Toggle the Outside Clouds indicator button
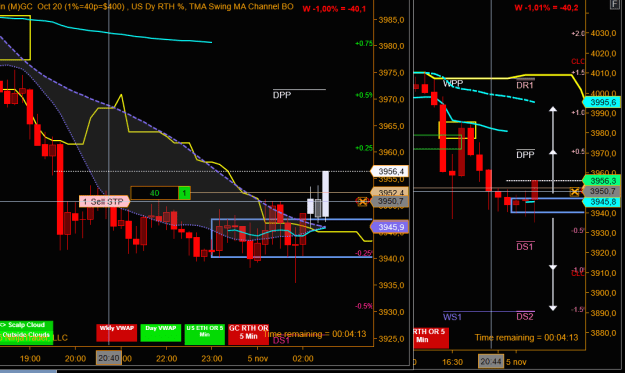The height and width of the screenshot is (373, 625). 26,335
